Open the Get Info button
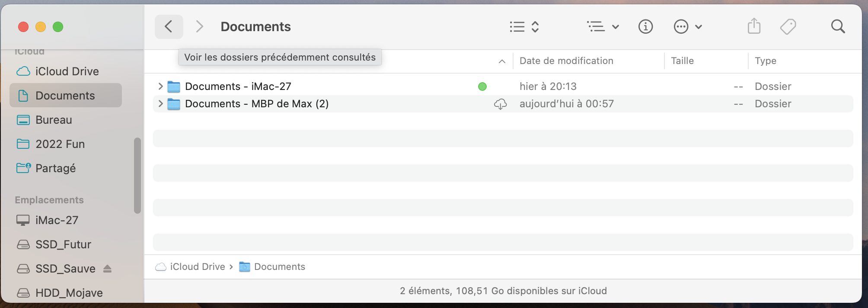 645,27
